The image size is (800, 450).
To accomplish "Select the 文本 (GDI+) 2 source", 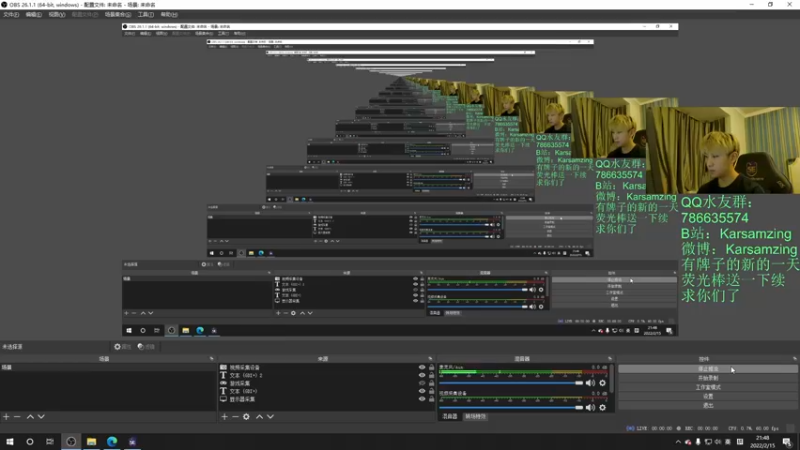I will pyautogui.click(x=327, y=375).
